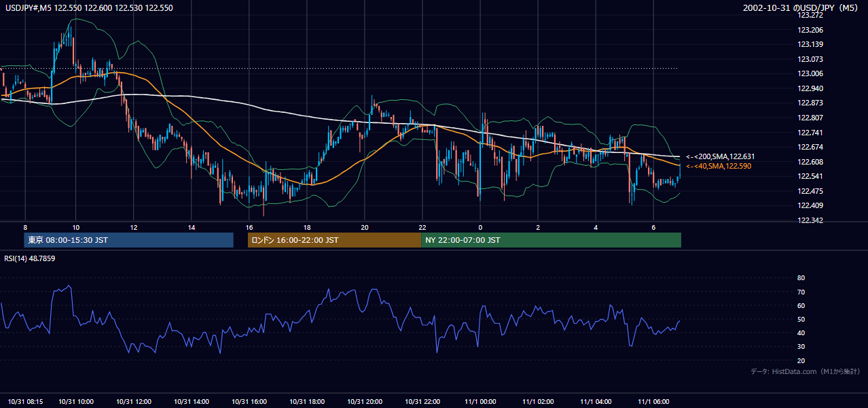Click the 40 SMA label 122.590
Screen dimensions: 868x408
[x=719, y=166]
